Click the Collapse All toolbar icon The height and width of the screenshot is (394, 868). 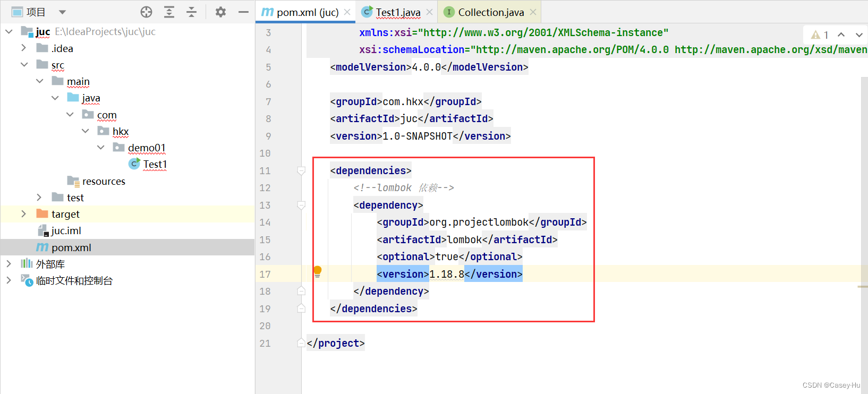[x=192, y=12]
